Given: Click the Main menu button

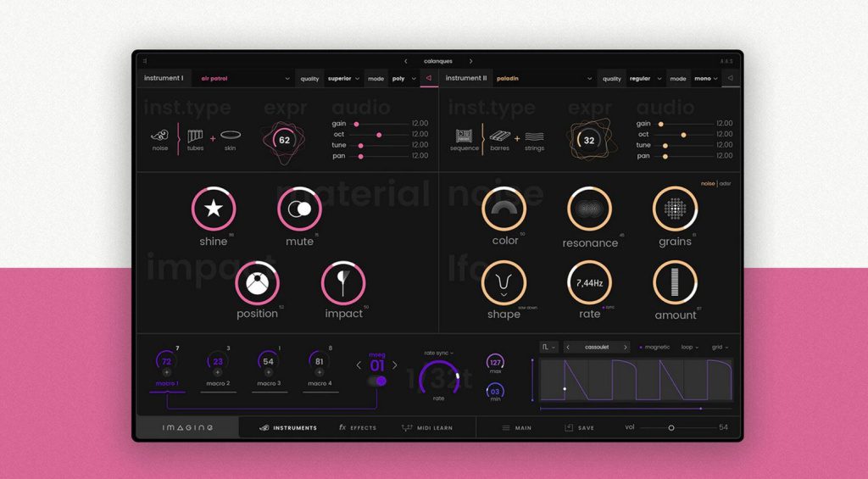Looking at the screenshot, I should pos(516,428).
